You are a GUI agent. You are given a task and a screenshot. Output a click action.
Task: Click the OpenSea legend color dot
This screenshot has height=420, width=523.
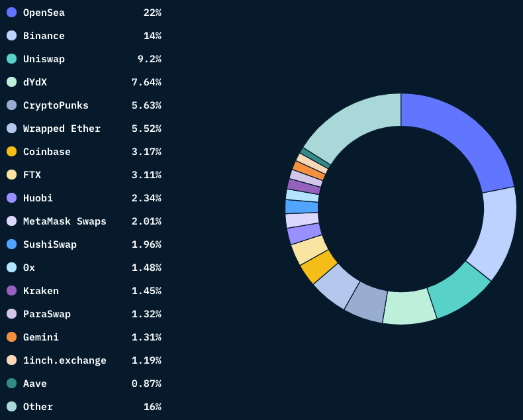12,13
